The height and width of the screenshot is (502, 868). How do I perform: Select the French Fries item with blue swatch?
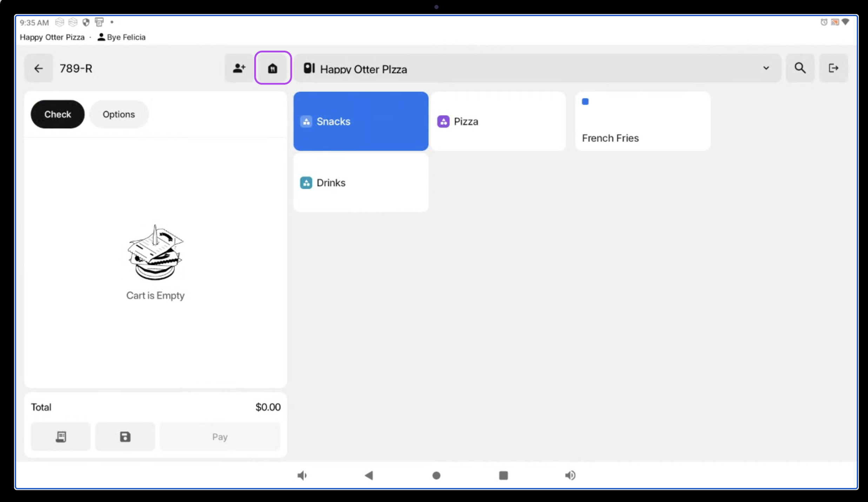643,121
